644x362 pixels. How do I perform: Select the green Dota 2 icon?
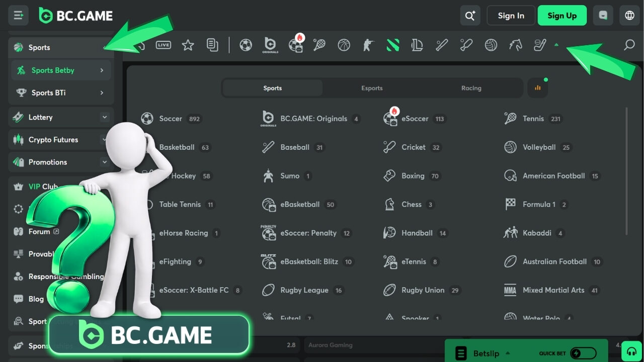pyautogui.click(x=393, y=45)
